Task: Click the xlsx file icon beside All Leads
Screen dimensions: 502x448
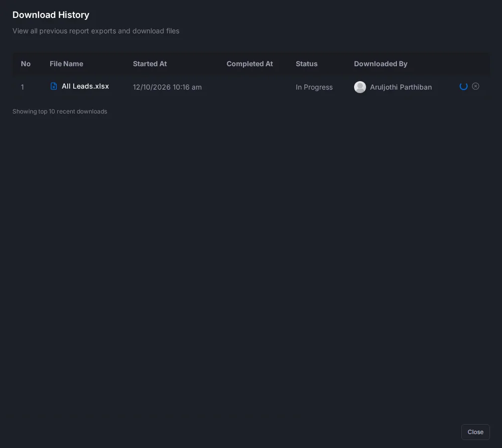Action: pos(54,86)
